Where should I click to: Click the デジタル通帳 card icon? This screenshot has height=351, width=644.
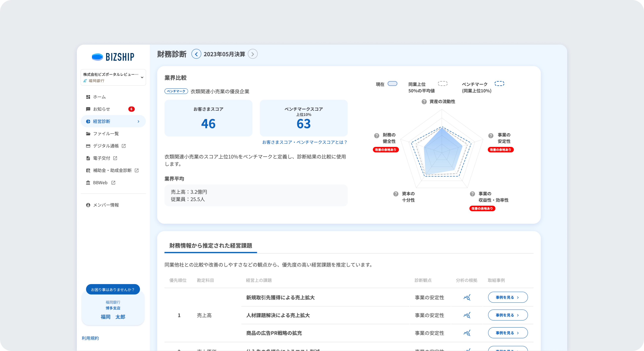pyautogui.click(x=88, y=146)
